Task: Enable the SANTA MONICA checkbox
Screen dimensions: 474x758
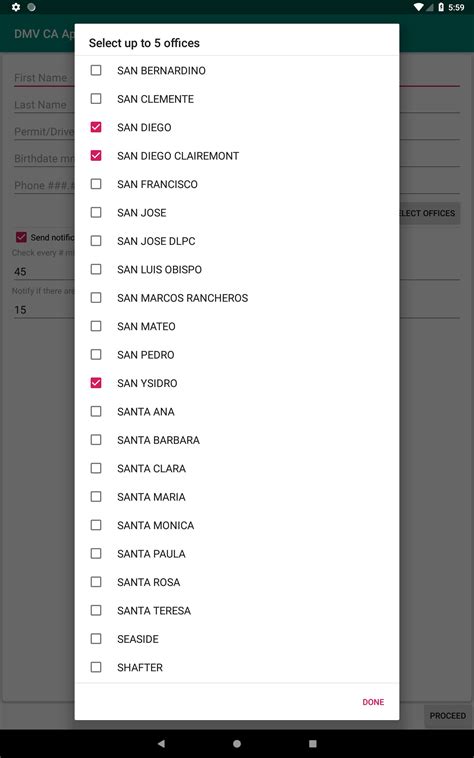Action: [96, 525]
